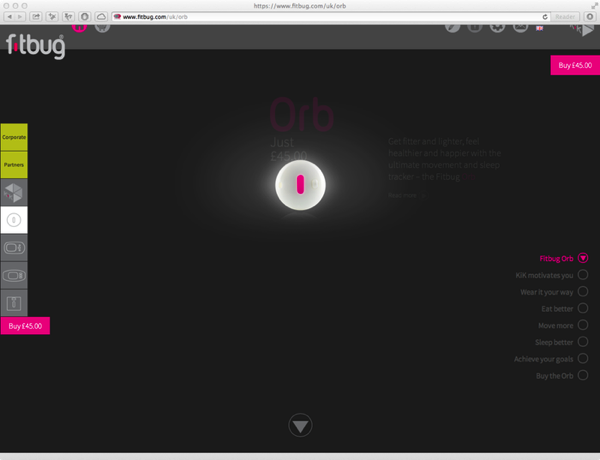
Task: Open the shopping cart icon in site header
Action: (102, 28)
